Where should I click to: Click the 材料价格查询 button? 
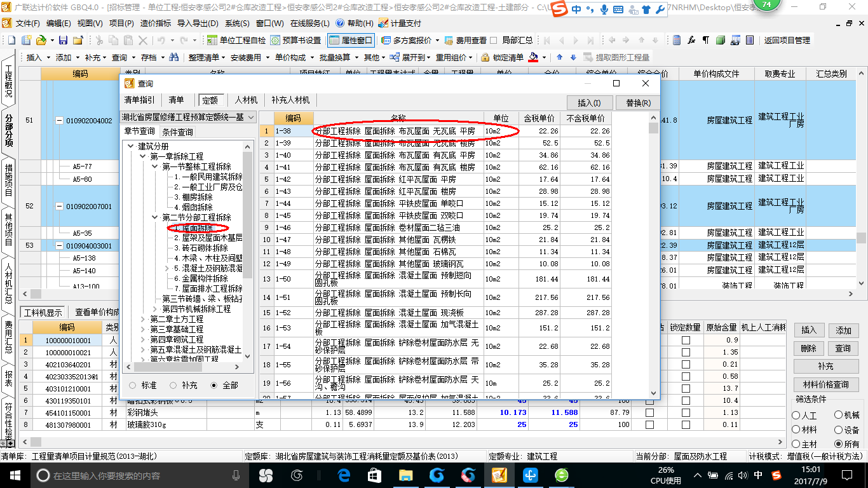[x=825, y=384]
